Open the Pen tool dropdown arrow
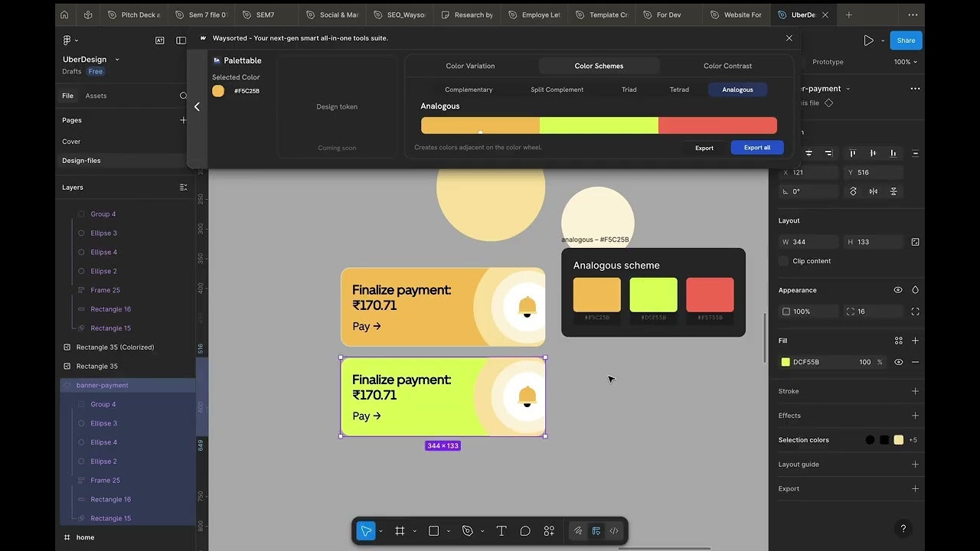The width and height of the screenshot is (980, 551). click(482, 531)
